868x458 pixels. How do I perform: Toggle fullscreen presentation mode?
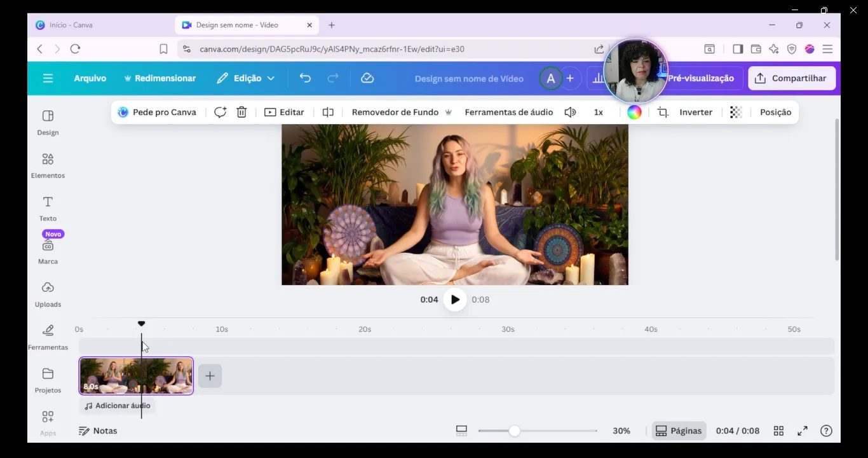point(803,431)
